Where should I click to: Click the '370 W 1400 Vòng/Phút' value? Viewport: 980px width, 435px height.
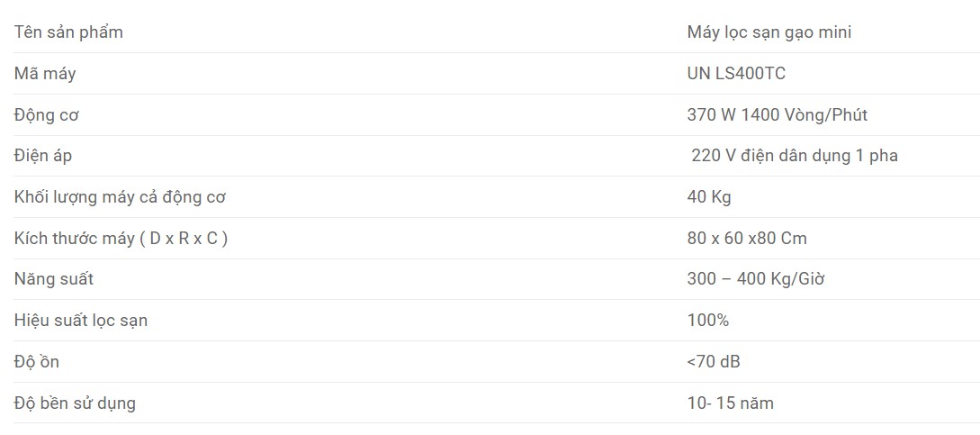click(777, 115)
